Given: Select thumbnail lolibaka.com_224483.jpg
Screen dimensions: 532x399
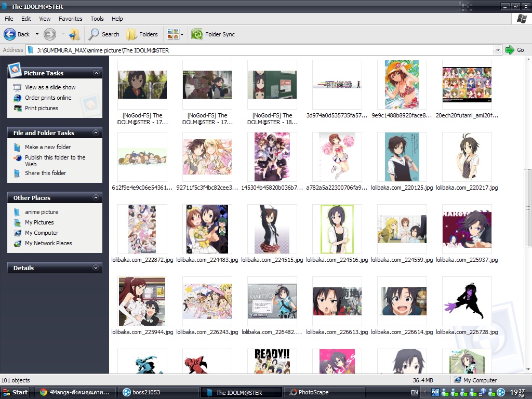Looking at the screenshot, I should tap(207, 229).
